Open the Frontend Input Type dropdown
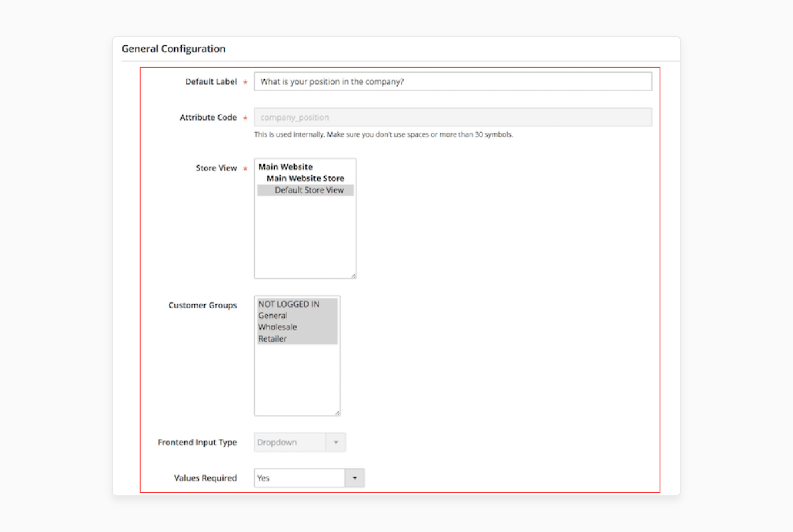 (300, 442)
